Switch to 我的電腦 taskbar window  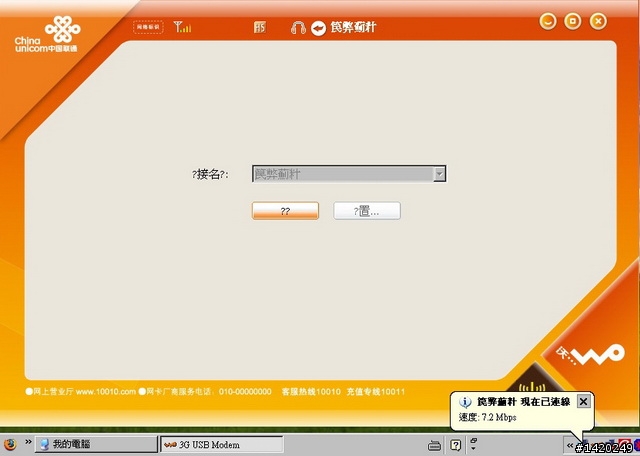click(x=96, y=444)
